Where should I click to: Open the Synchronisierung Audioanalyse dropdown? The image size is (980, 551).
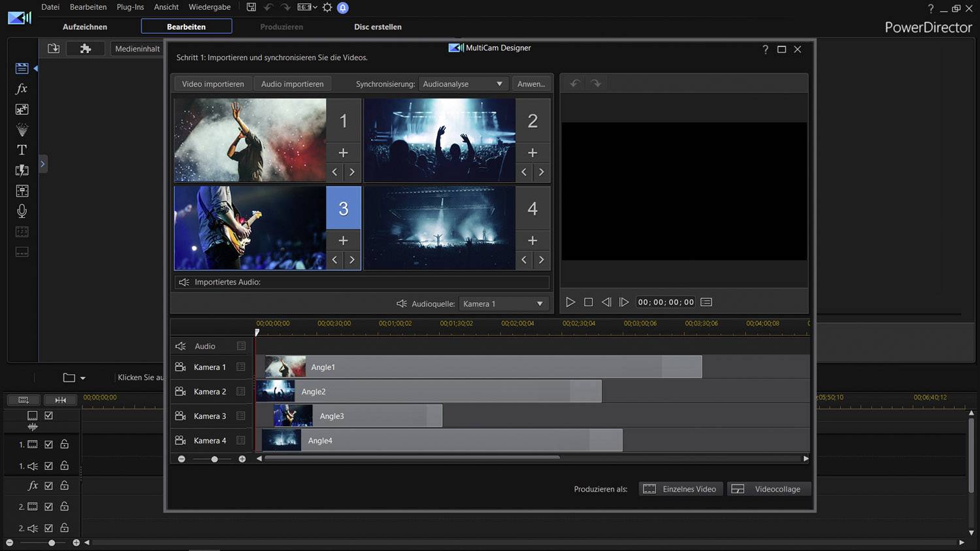(464, 84)
